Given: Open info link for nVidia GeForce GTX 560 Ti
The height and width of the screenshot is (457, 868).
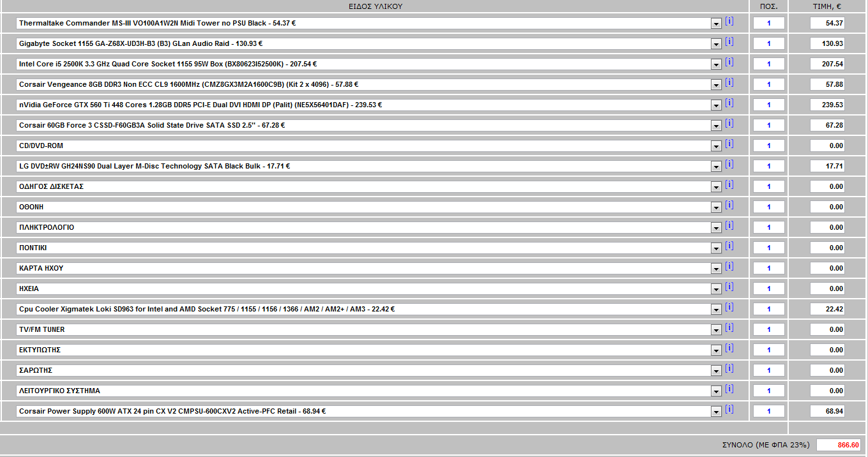Looking at the screenshot, I should click(x=729, y=103).
